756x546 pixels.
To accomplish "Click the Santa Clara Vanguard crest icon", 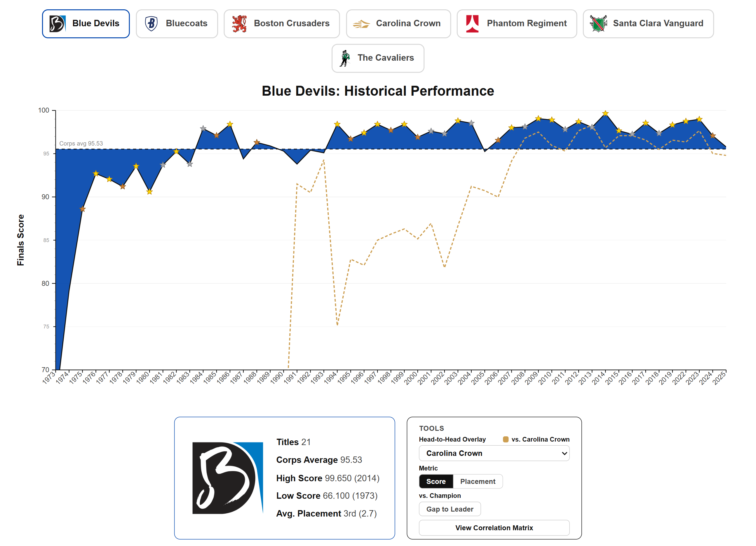I will (x=598, y=24).
